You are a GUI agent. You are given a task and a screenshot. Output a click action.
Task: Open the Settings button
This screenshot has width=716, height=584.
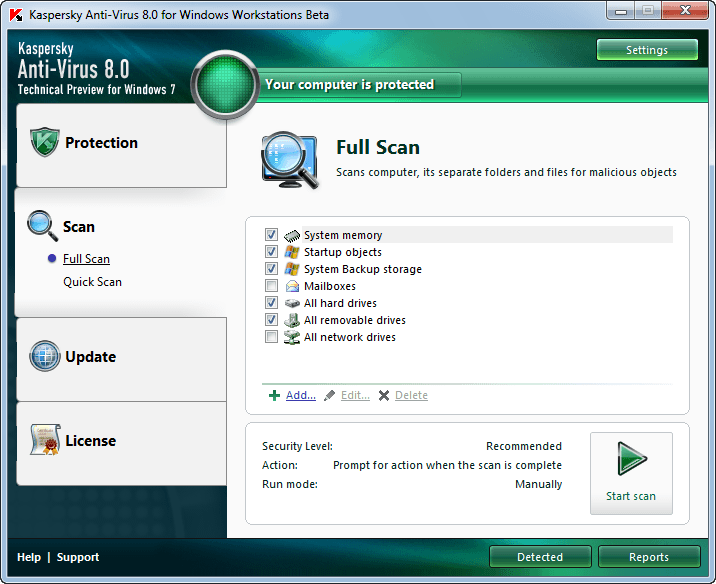click(x=647, y=50)
